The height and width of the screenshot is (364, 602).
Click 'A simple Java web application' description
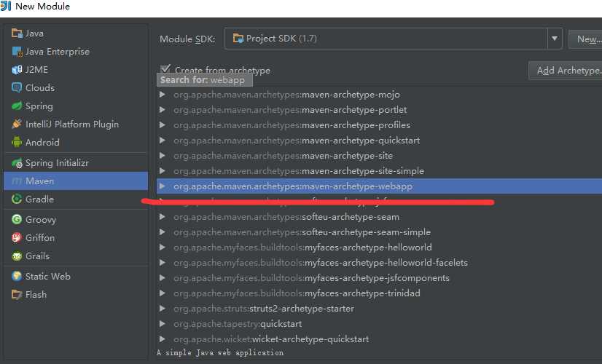[220, 352]
